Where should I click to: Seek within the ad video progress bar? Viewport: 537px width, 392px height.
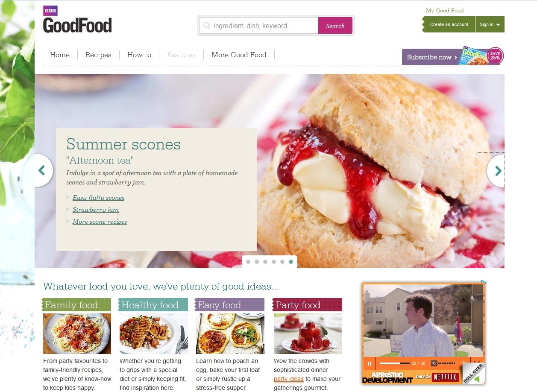tap(394, 363)
